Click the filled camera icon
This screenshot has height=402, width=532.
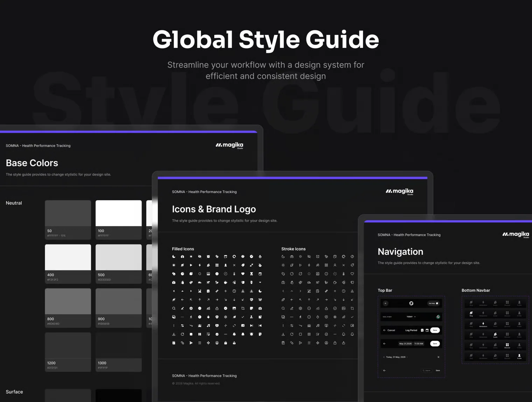(x=260, y=309)
